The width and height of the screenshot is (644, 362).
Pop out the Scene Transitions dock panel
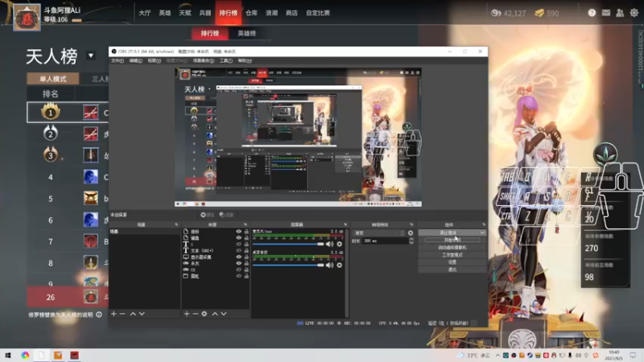411,224
